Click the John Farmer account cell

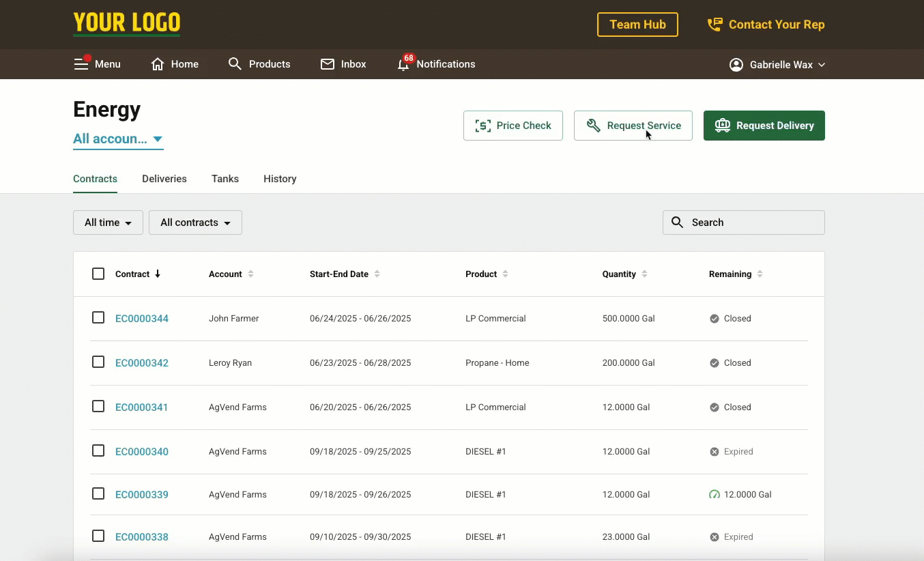click(x=234, y=319)
